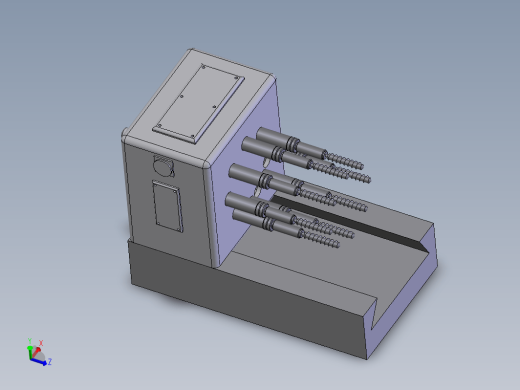Select the rectangular cover plate on the housing top
Viewport: 520px width, 390px height.
coord(199,104)
